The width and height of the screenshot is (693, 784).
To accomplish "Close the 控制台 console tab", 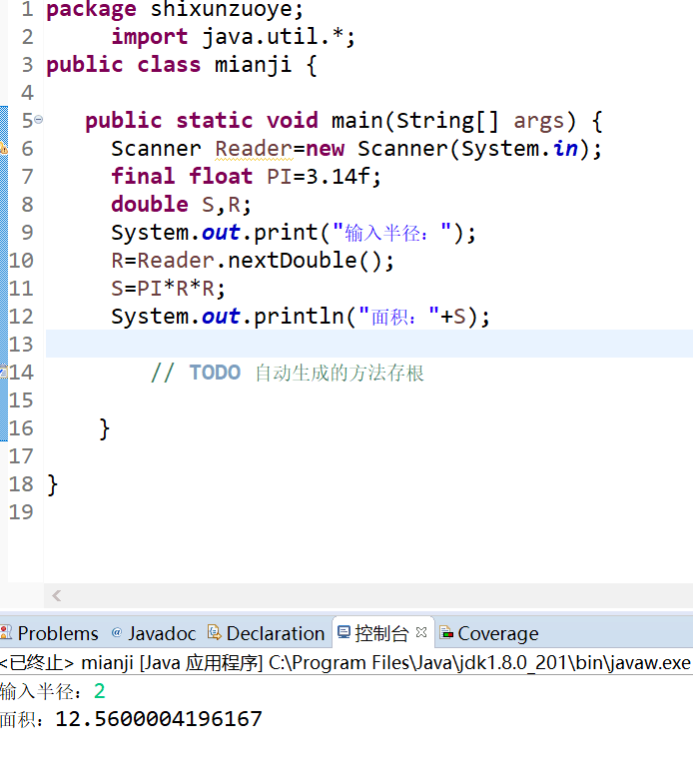I will pyautogui.click(x=421, y=632).
